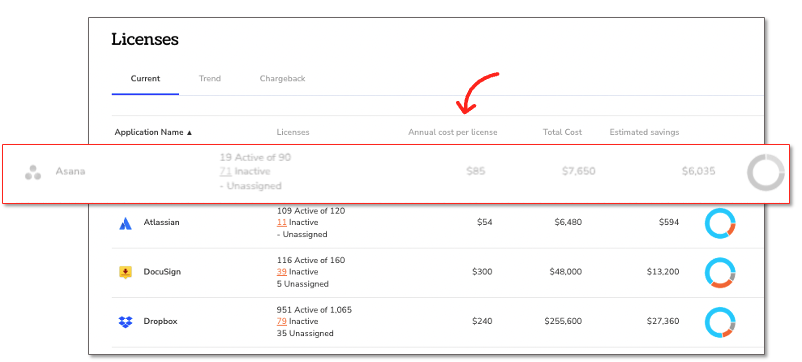The width and height of the screenshot is (802, 362).
Task: Open the Dropbox application name
Action: (x=161, y=322)
